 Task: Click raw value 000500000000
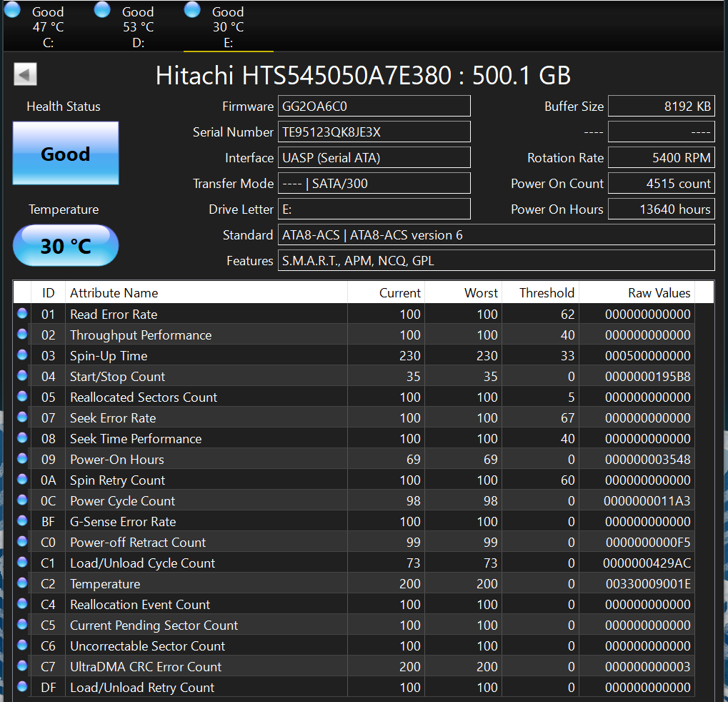(x=648, y=356)
